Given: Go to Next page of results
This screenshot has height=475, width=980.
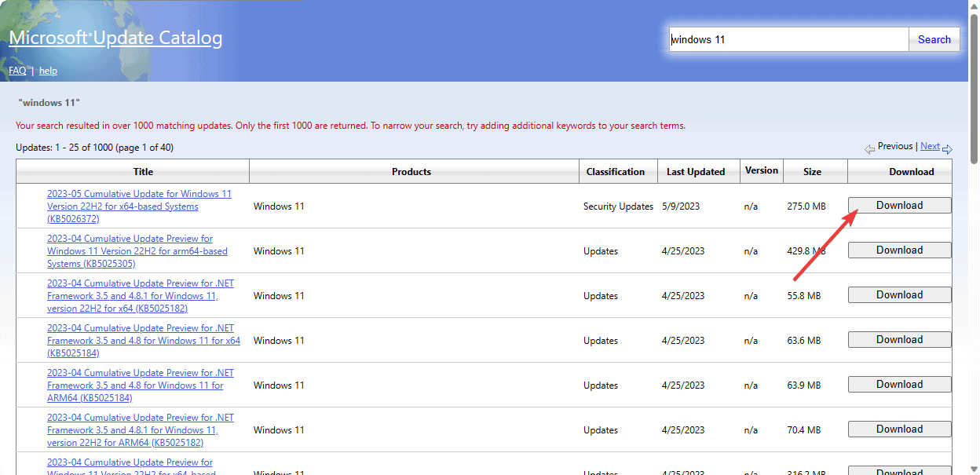Looking at the screenshot, I should (930, 146).
